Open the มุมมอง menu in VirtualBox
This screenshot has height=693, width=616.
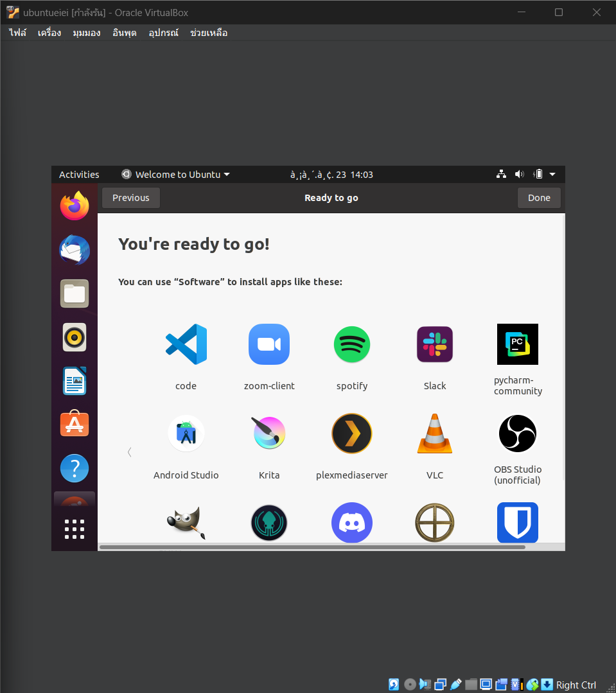86,32
